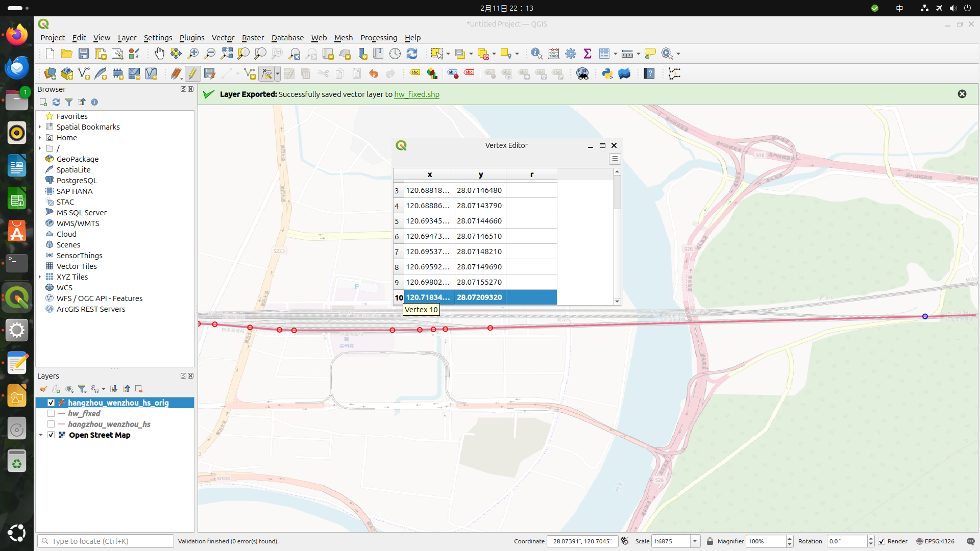Viewport: 980px width, 551px height.
Task: Open the Scale dropdown arrow
Action: tap(695, 541)
